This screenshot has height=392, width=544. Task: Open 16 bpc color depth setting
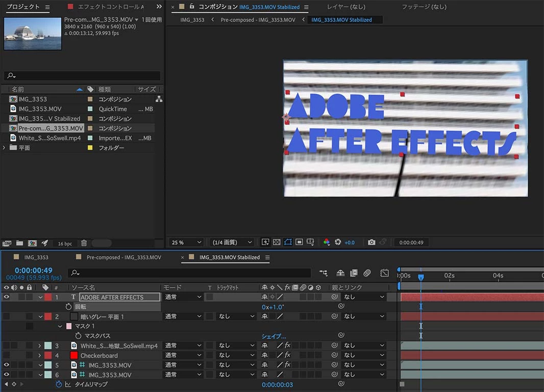pos(65,243)
